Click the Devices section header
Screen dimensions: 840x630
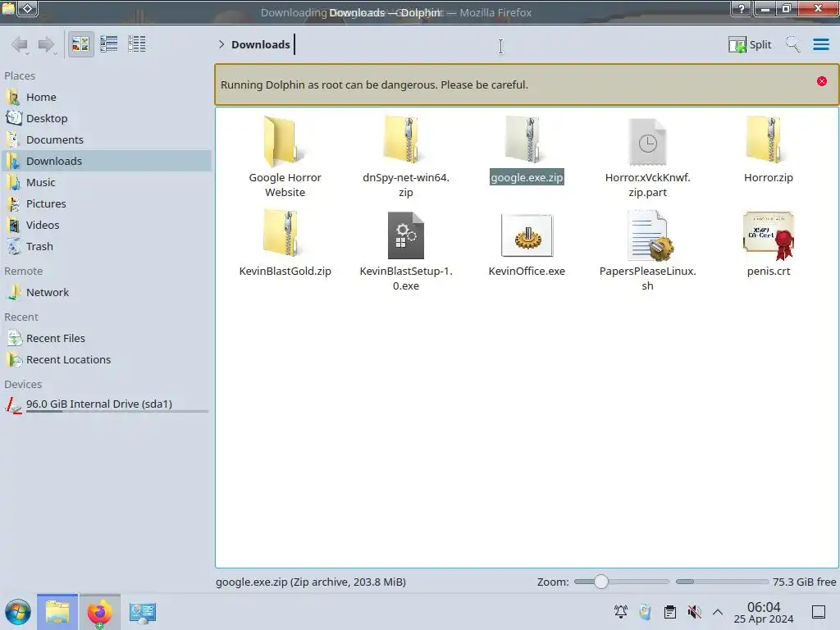coord(23,385)
